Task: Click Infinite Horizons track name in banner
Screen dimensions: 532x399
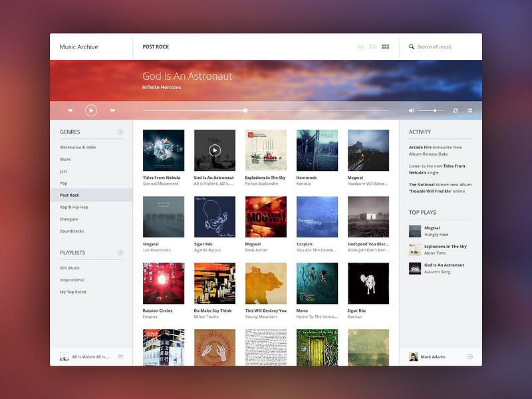Action: (162, 87)
